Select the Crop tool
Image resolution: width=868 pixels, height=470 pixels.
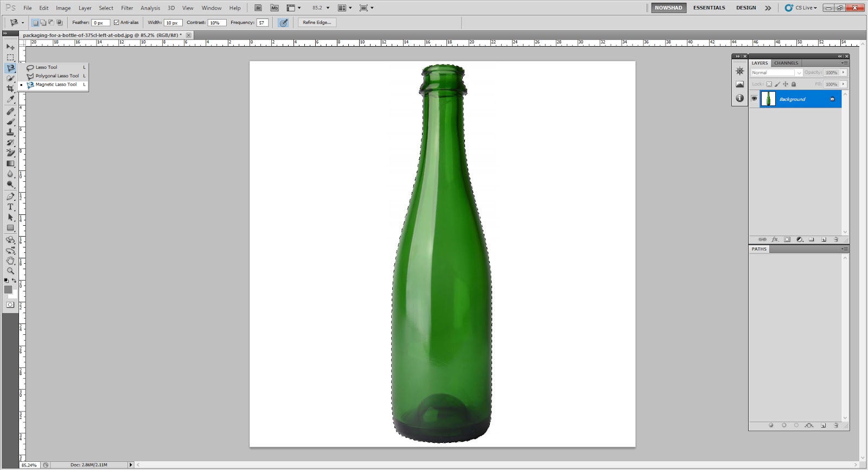point(10,89)
